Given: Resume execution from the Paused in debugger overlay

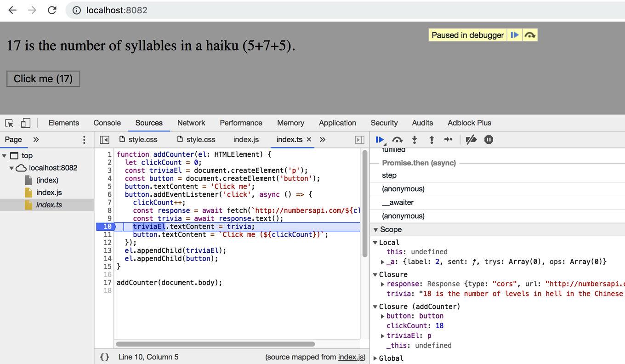Looking at the screenshot, I should pos(515,35).
